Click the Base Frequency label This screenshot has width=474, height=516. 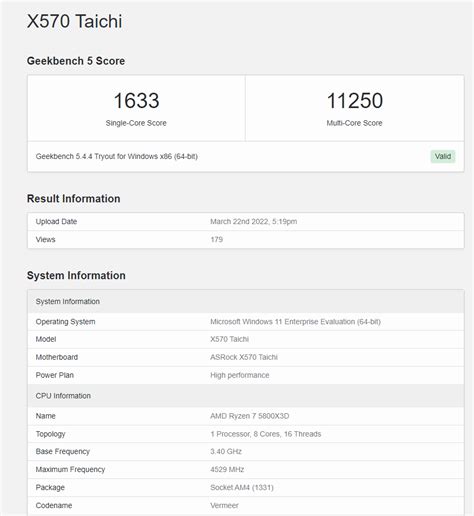(63, 452)
